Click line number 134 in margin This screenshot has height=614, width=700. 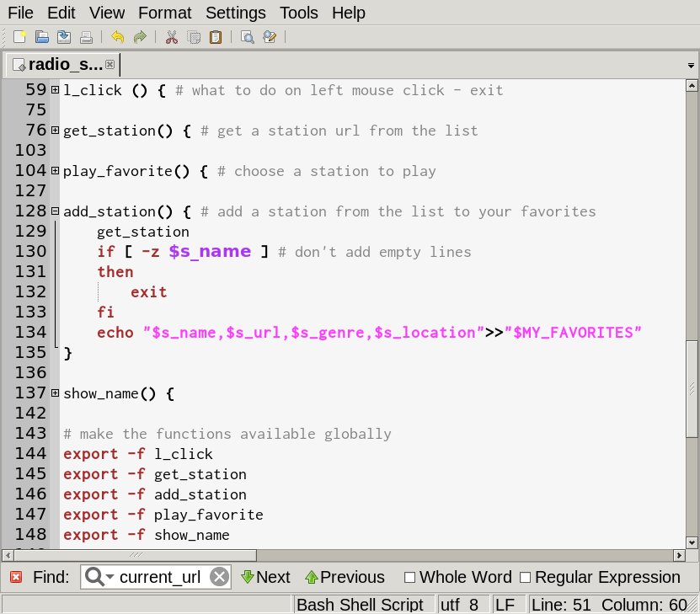(x=30, y=332)
